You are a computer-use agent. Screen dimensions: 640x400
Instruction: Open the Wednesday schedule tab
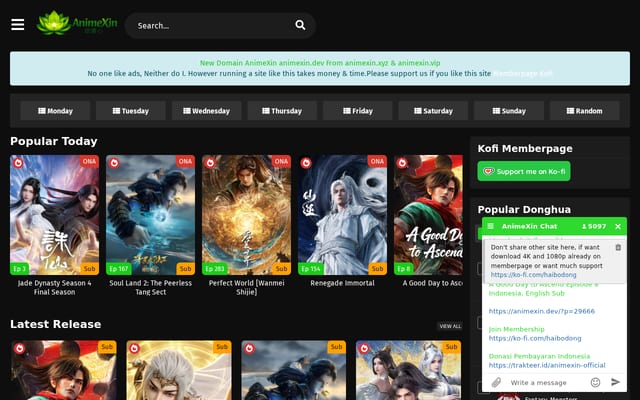pos(207,111)
